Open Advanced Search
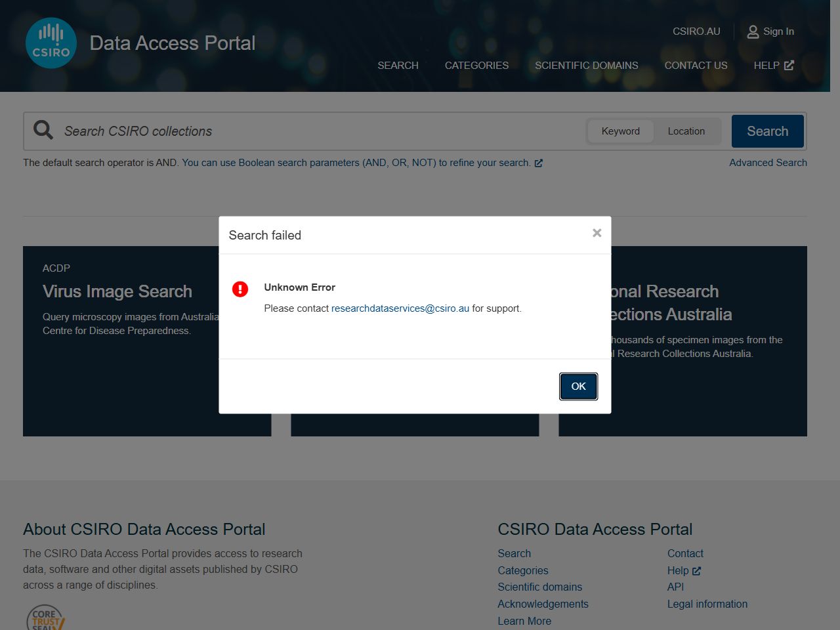Screen dimensions: 840x630 (768, 162)
